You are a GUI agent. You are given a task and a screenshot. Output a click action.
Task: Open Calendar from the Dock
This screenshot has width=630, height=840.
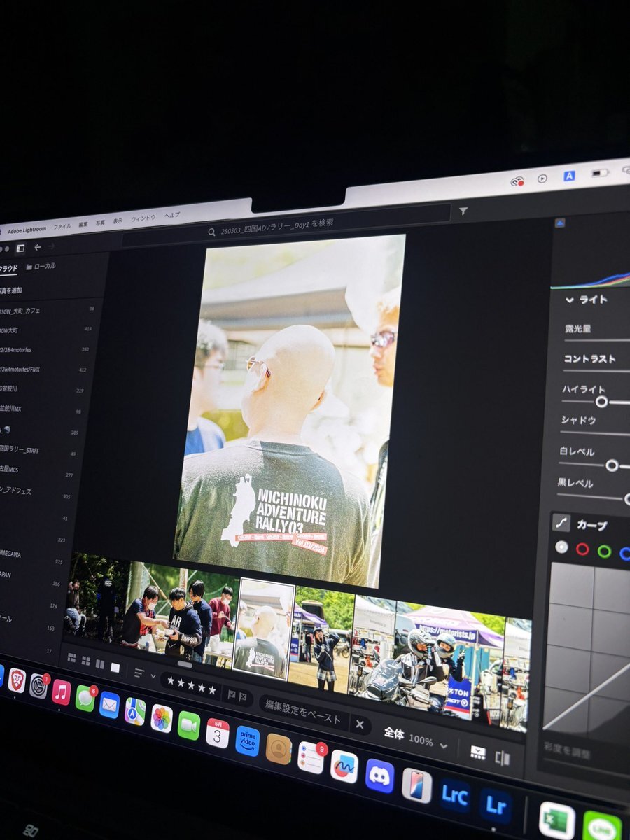(x=218, y=733)
